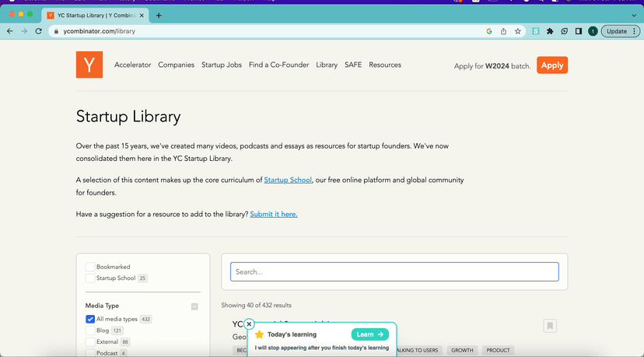Viewport: 644px width, 357px height.
Task: Check the External media type
Action: pyautogui.click(x=90, y=341)
